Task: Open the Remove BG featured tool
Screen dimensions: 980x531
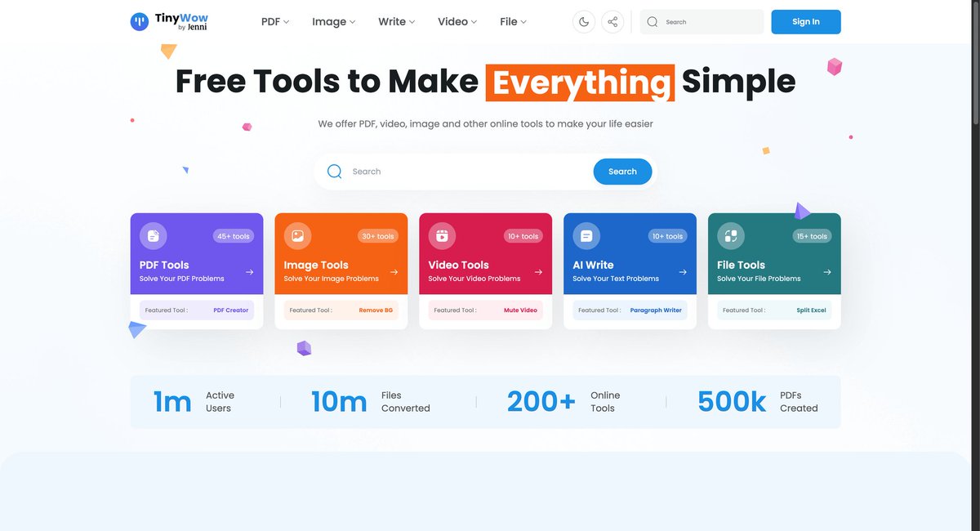Action: coord(376,310)
